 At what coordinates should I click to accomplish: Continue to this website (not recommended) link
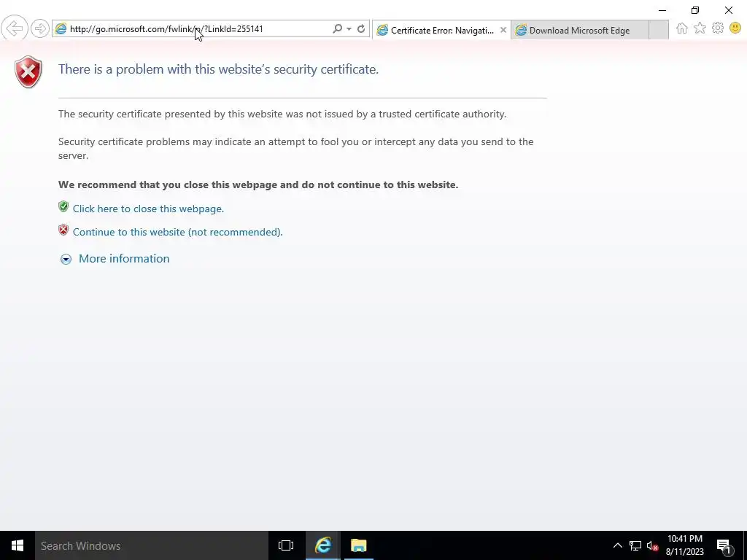(x=178, y=232)
